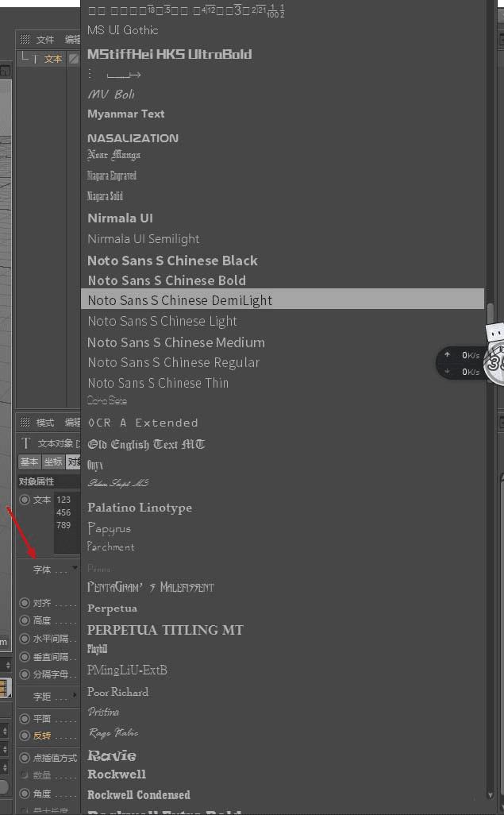Select PERPETUA TITLING MT font
The image size is (504, 815).
click(165, 630)
